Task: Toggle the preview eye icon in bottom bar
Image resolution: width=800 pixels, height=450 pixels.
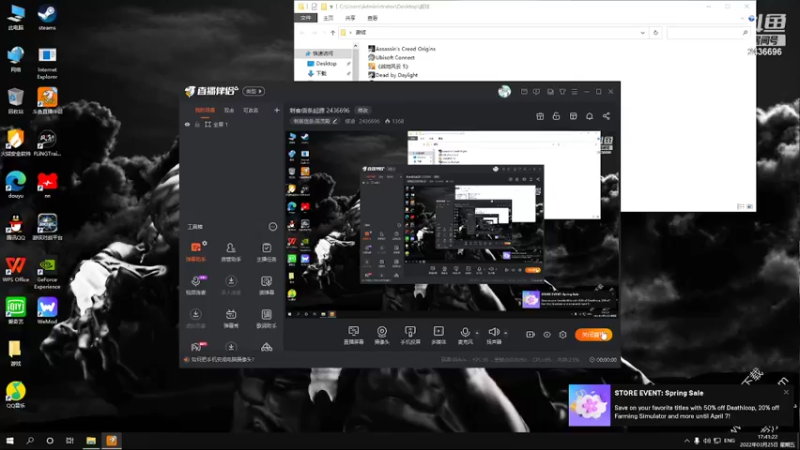Action: pyautogui.click(x=547, y=335)
